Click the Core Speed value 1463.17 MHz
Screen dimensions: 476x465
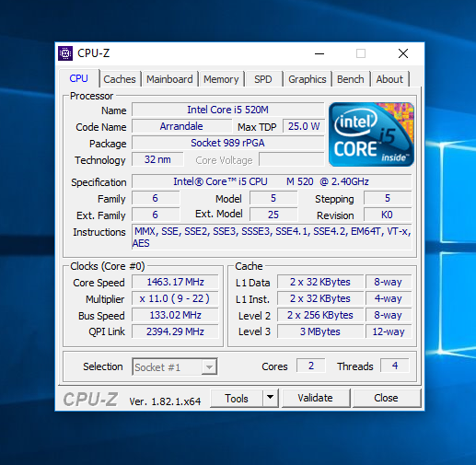point(175,282)
